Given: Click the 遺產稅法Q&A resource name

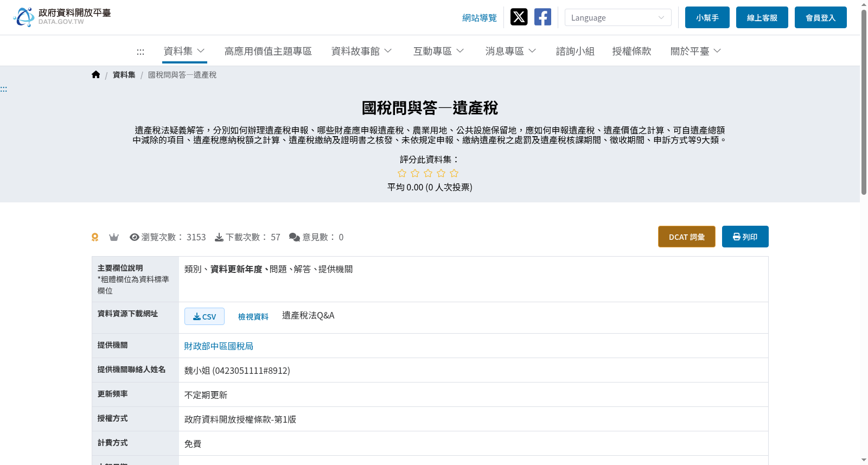Looking at the screenshot, I should coord(308,316).
